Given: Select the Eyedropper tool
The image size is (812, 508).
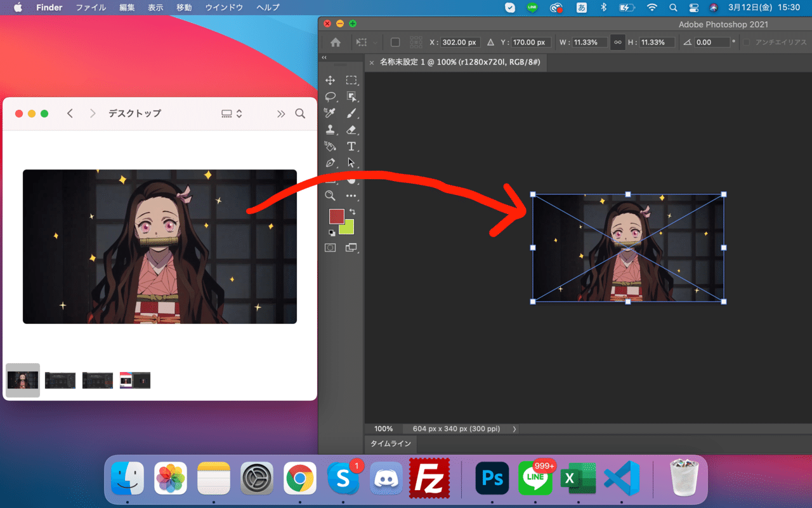Looking at the screenshot, I should (330, 113).
